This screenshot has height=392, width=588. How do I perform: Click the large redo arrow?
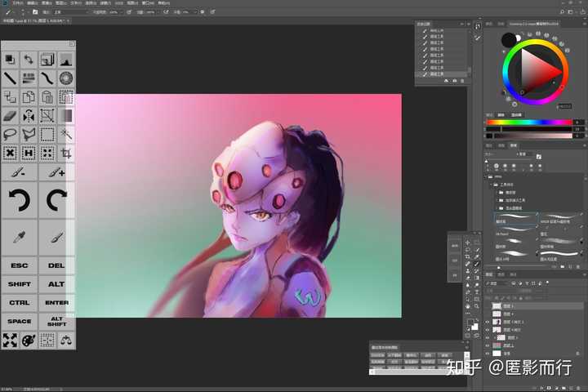(x=56, y=199)
